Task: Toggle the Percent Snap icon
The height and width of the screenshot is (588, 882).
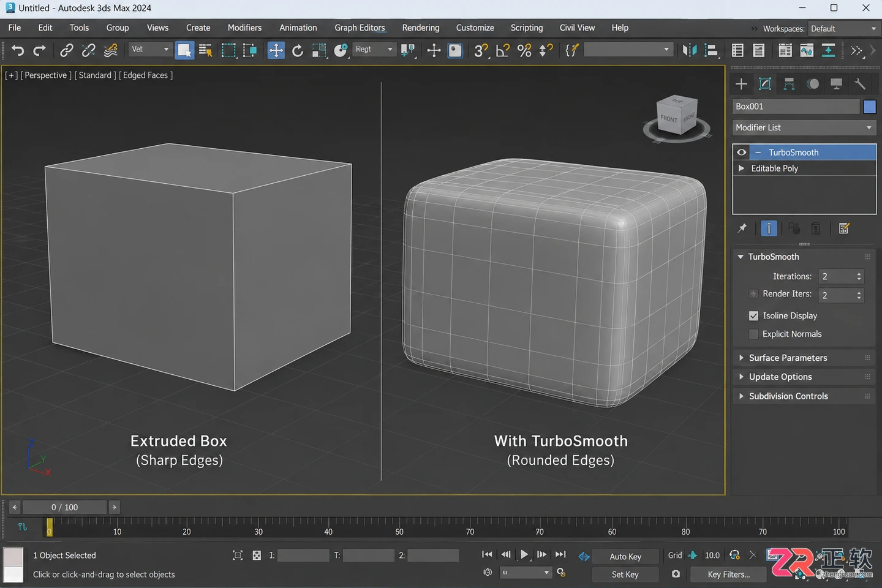Action: pyautogui.click(x=524, y=50)
